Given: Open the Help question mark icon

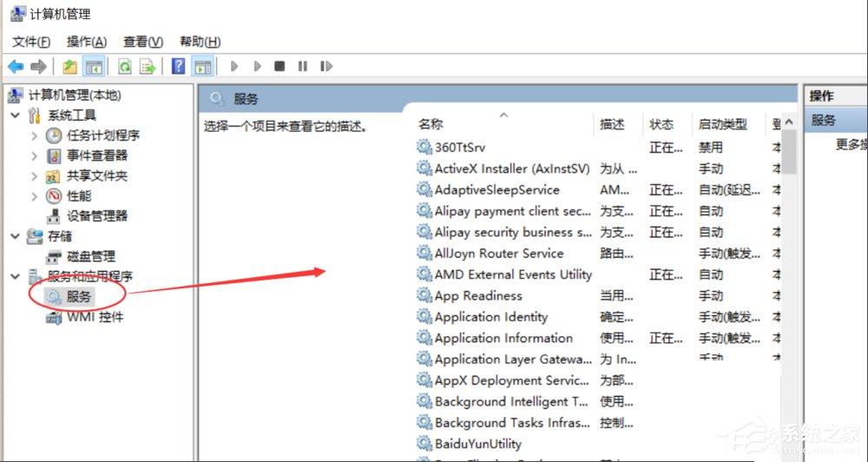Looking at the screenshot, I should click(178, 67).
